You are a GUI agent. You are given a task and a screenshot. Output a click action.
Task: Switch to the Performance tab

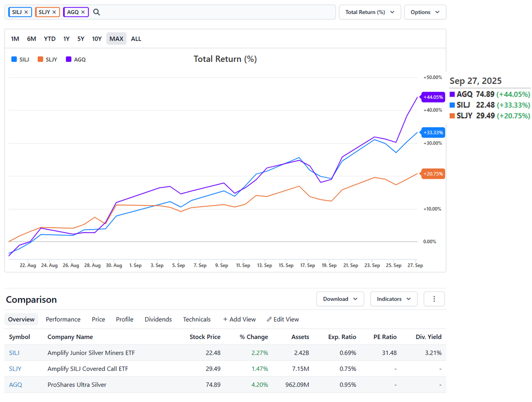coord(63,320)
